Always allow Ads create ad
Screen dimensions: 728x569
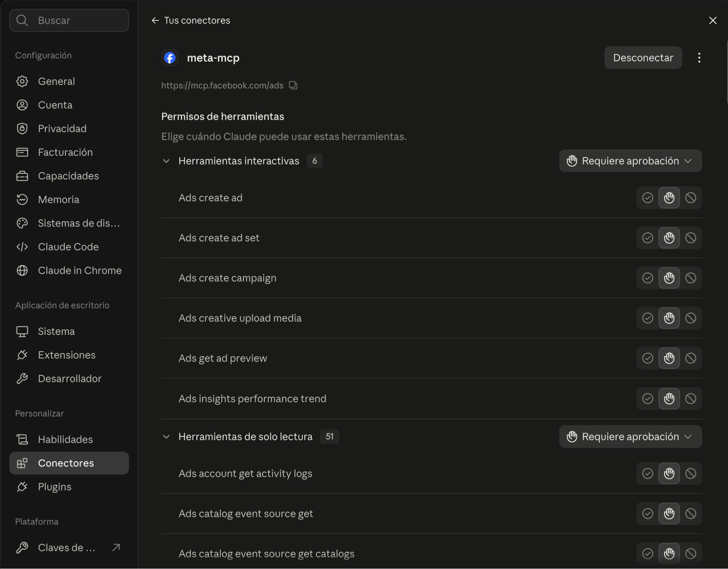pyautogui.click(x=648, y=198)
